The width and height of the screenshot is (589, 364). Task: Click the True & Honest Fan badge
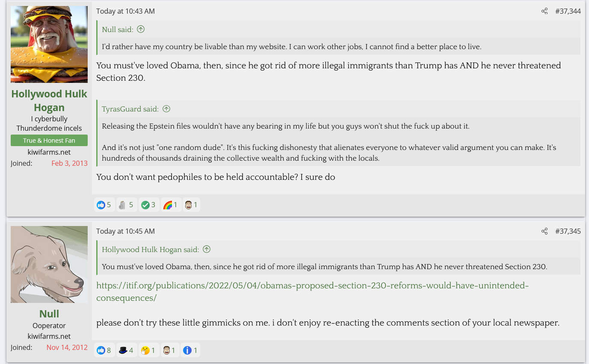coord(49,141)
